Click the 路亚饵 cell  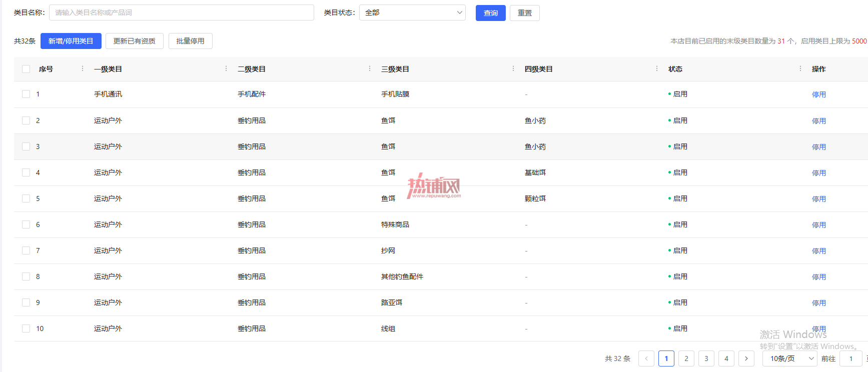pos(392,302)
